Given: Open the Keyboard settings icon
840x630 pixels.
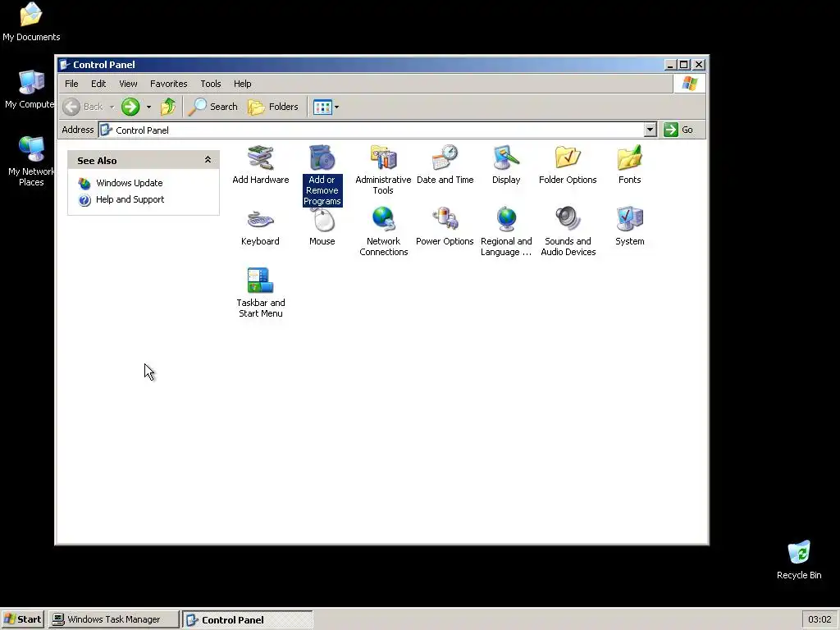Looking at the screenshot, I should click(260, 226).
